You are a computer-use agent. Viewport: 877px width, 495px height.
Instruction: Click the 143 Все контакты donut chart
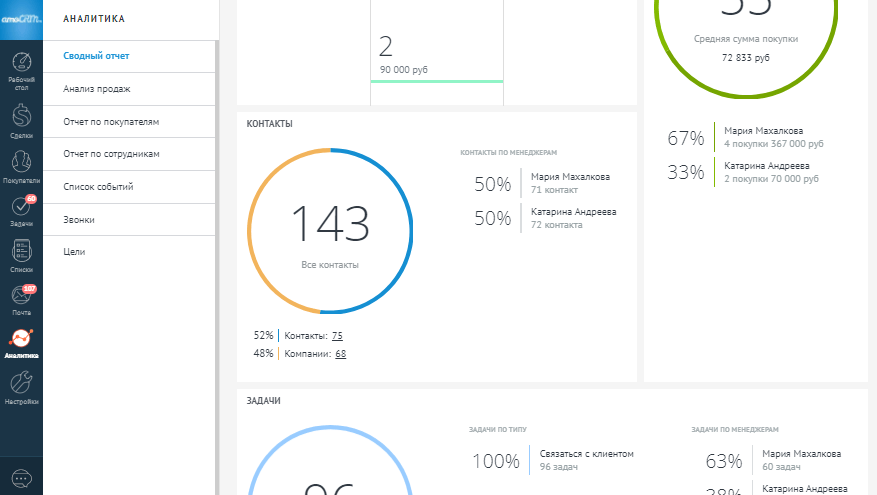click(x=330, y=231)
